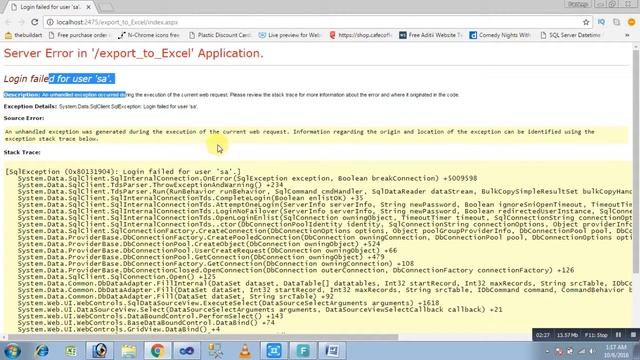Pause the screen recording

(x=618, y=335)
